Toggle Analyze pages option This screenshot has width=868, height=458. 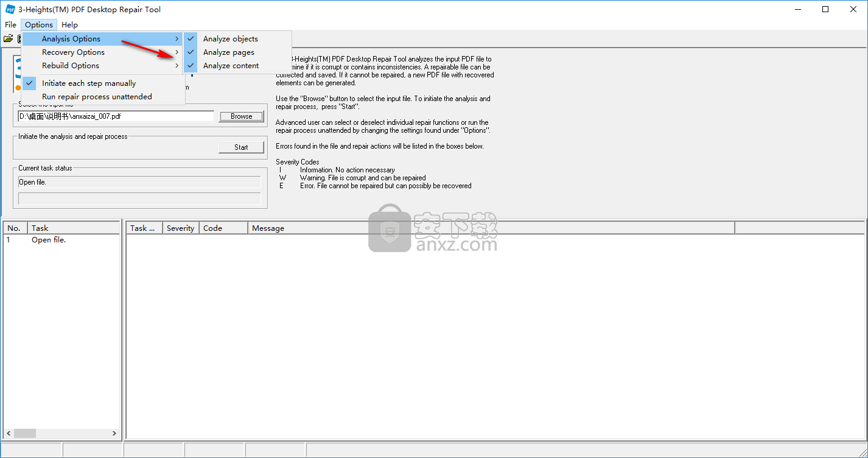237,52
